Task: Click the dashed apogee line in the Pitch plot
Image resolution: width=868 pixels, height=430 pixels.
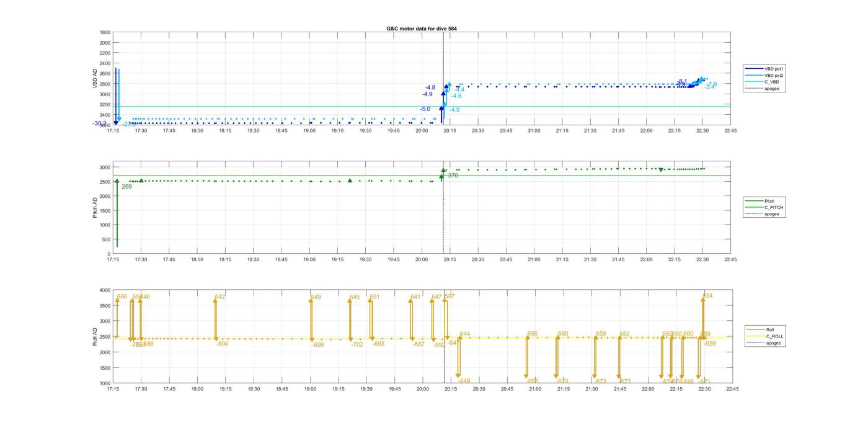Action: coord(443,207)
